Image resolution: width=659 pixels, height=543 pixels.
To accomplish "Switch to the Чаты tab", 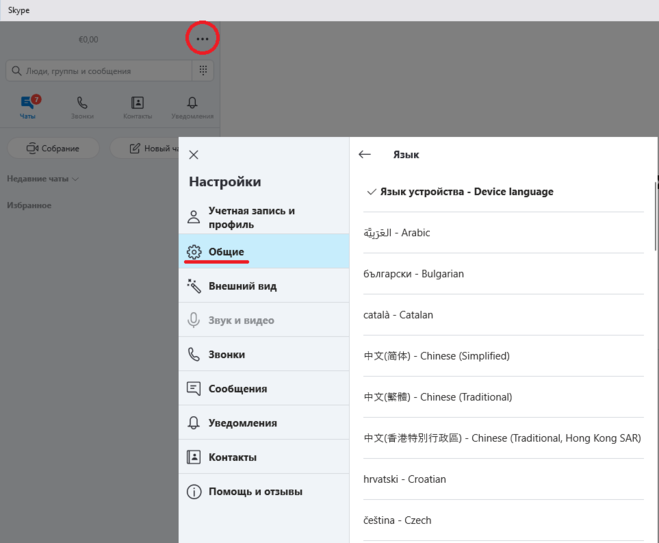I will click(x=28, y=107).
